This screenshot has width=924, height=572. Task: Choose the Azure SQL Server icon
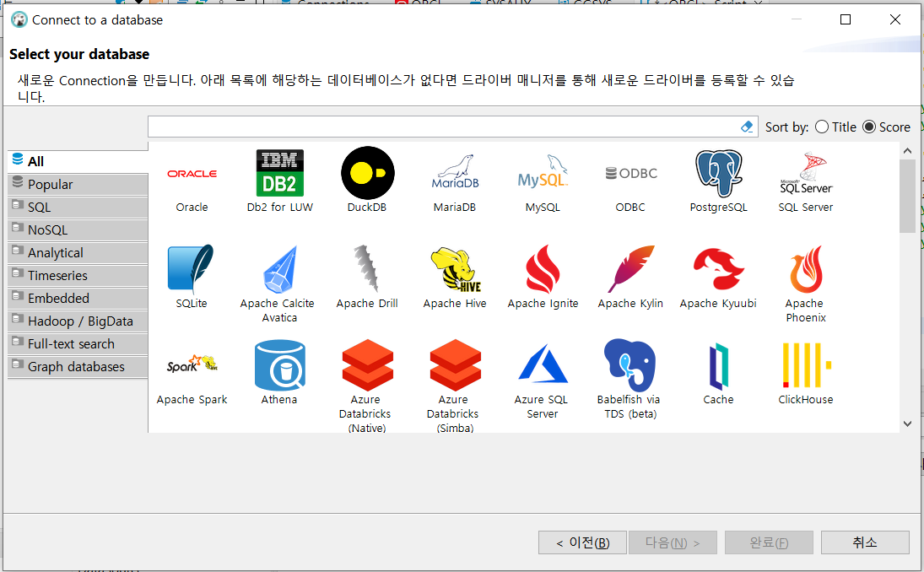(543, 364)
